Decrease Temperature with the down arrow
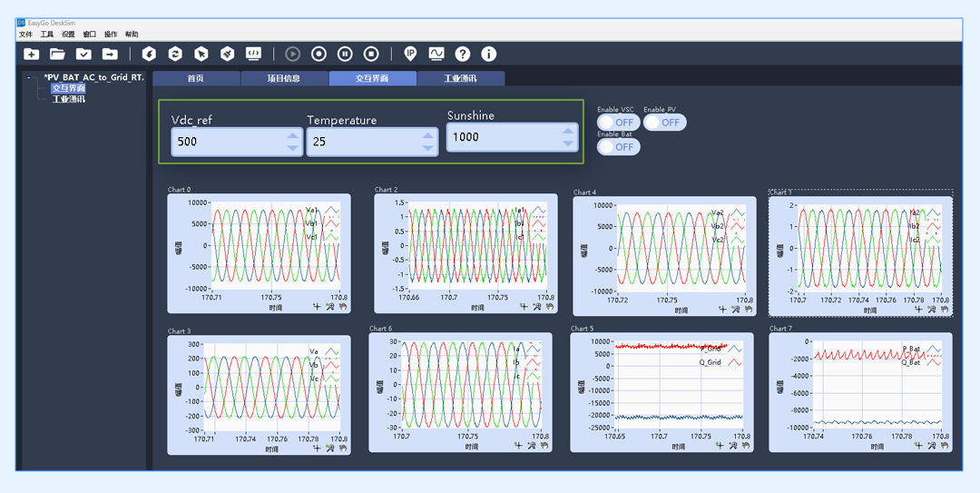Screen dimensions: 980x493 [x=428, y=148]
